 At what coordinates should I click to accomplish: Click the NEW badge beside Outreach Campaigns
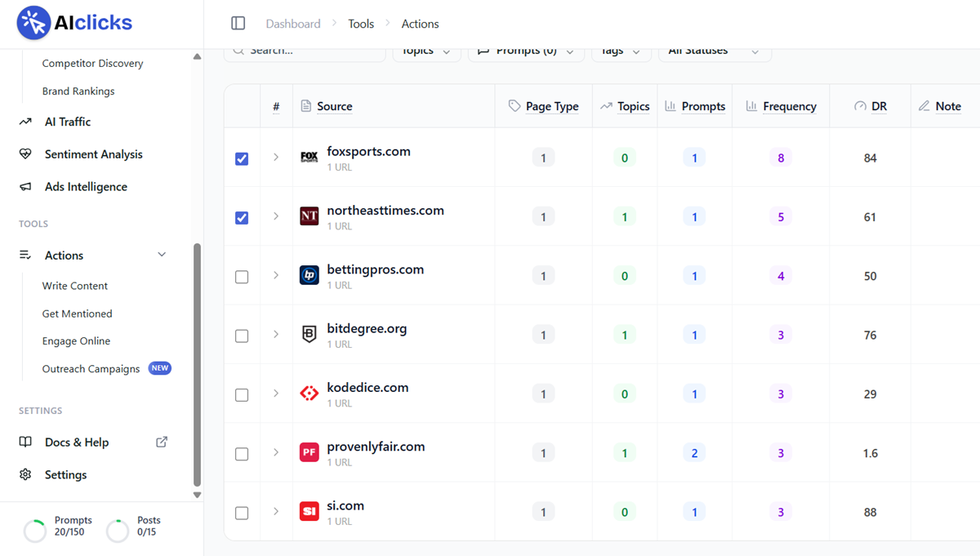coord(160,368)
